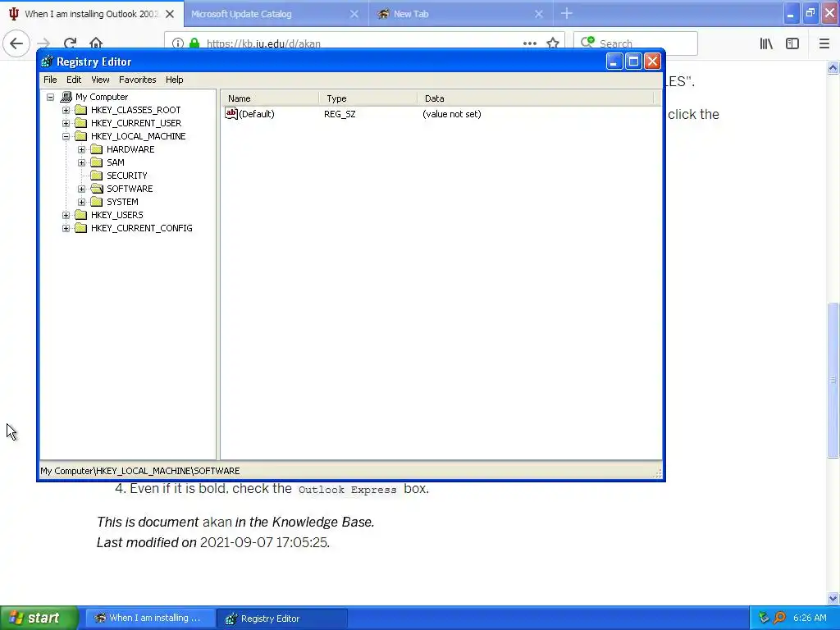Click the open SOFTWARE folder icon
The width and height of the screenshot is (840, 630).
(97, 189)
